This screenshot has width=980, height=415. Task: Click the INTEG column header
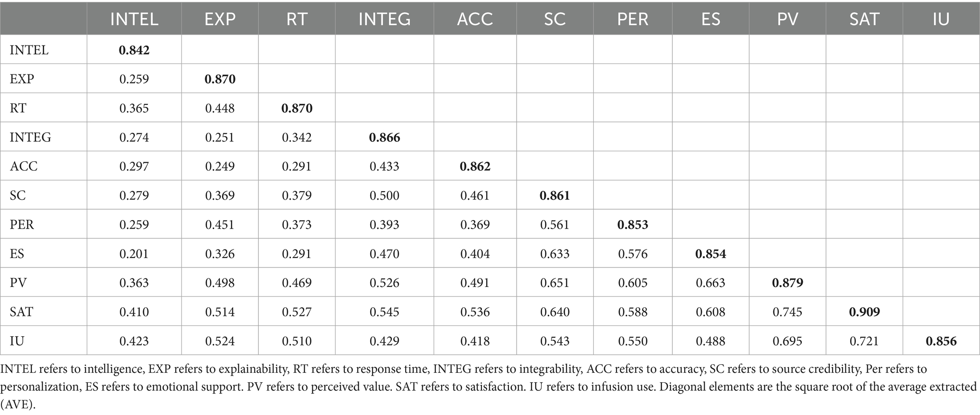click(384, 19)
